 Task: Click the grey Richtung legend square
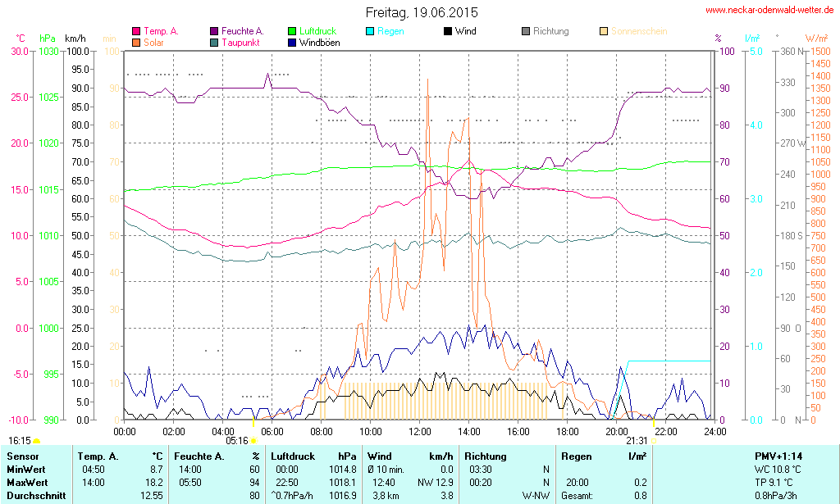coord(526,32)
